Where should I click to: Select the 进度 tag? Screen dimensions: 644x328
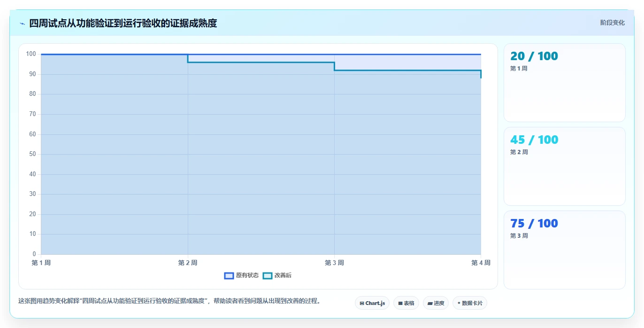[x=436, y=303]
